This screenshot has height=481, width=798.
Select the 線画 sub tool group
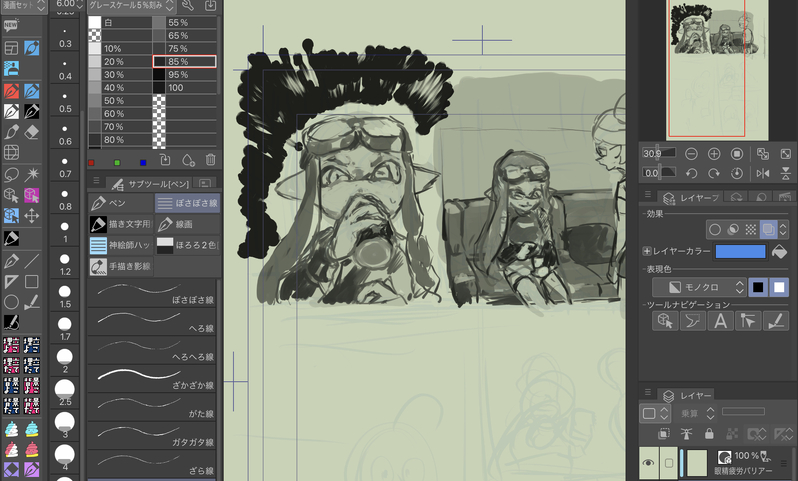coord(187,224)
